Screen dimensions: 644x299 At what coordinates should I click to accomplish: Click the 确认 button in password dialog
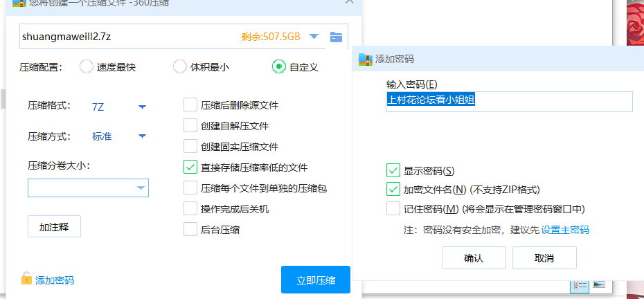point(474,258)
